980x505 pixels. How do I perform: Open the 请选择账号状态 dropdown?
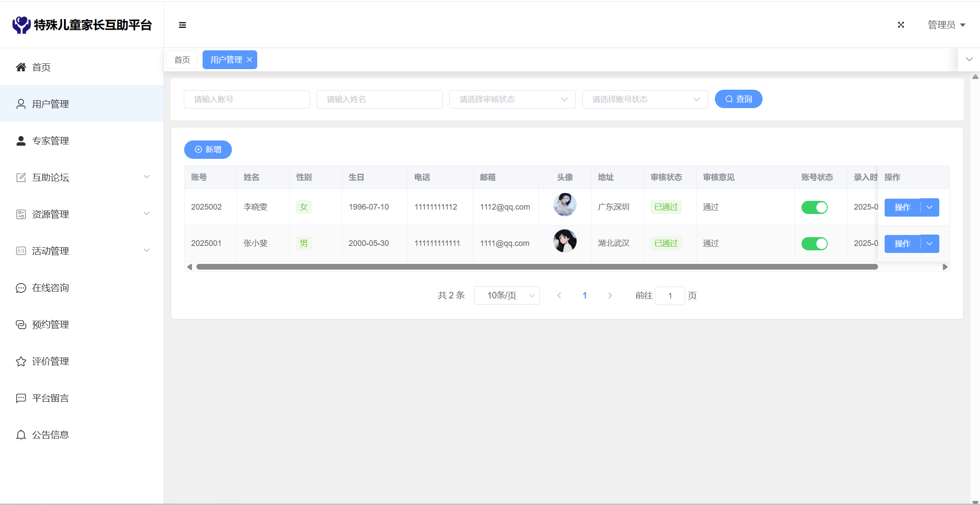(645, 99)
